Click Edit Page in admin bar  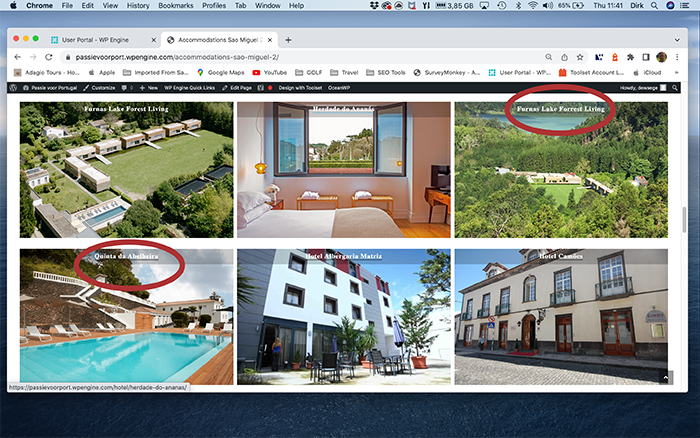click(x=237, y=88)
